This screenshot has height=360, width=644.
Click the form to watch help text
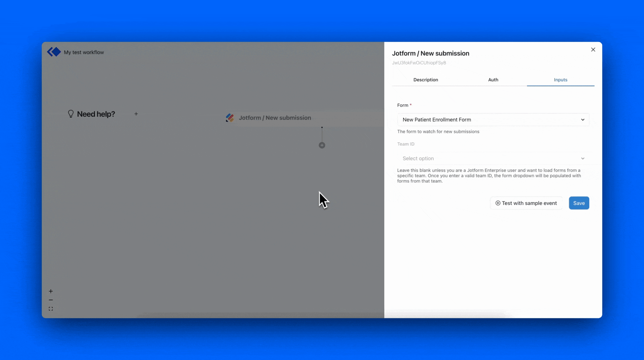click(438, 132)
